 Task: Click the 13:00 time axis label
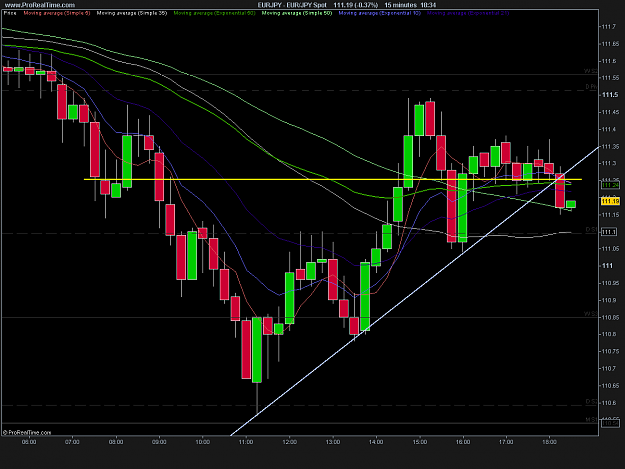coord(333,442)
